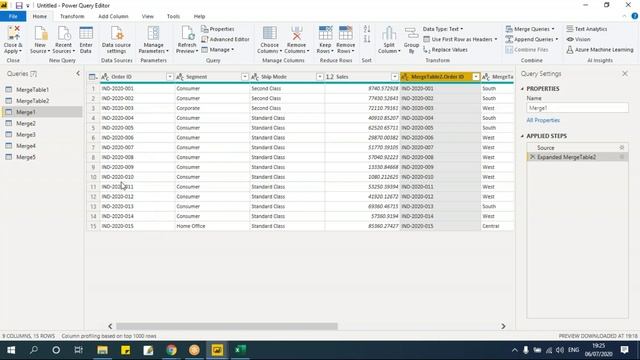
Task: Open the New Source icon
Action: click(x=40, y=33)
